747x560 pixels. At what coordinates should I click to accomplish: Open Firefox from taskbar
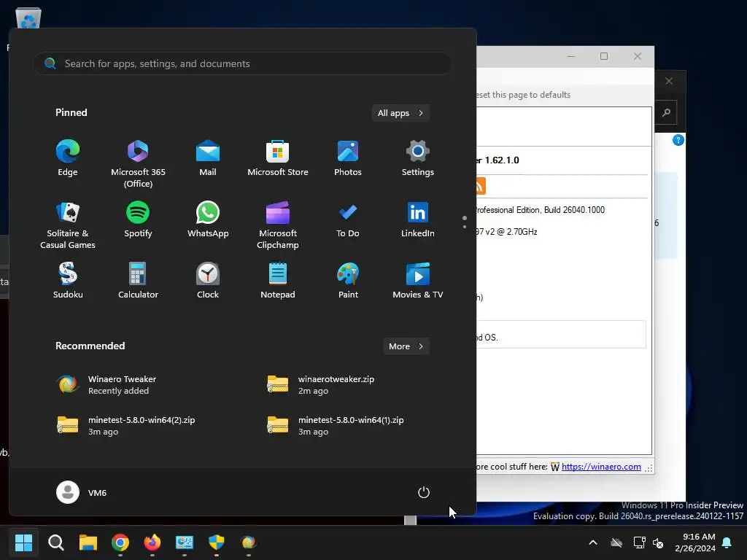[152, 542]
